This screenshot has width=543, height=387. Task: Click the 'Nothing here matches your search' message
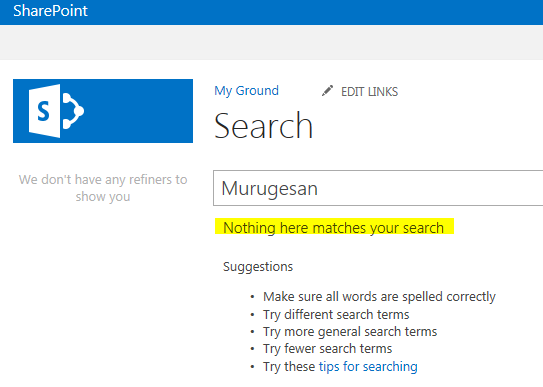point(333,228)
